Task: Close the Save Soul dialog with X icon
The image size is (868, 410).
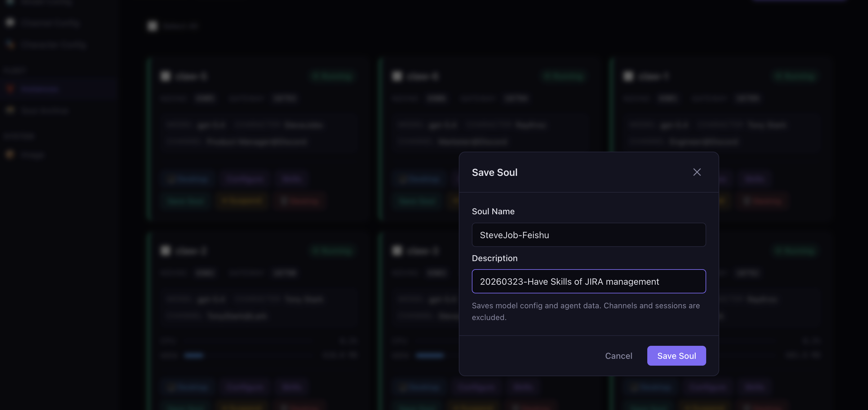Action: [697, 172]
